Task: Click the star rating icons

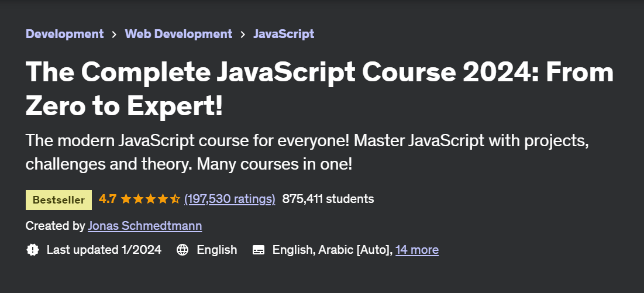Action: [x=150, y=199]
